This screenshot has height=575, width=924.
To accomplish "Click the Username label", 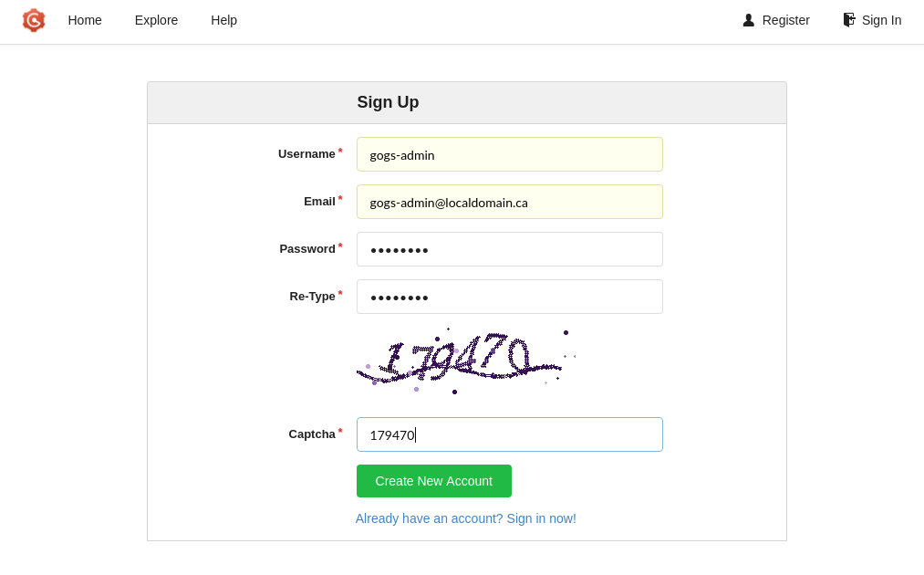I will point(305,153).
